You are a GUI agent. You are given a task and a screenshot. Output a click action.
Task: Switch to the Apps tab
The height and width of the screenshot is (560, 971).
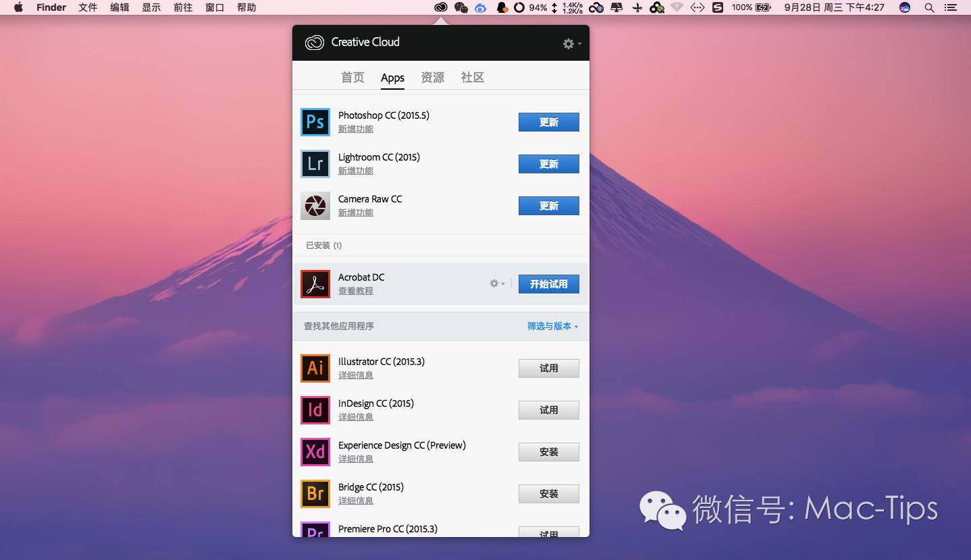point(392,78)
